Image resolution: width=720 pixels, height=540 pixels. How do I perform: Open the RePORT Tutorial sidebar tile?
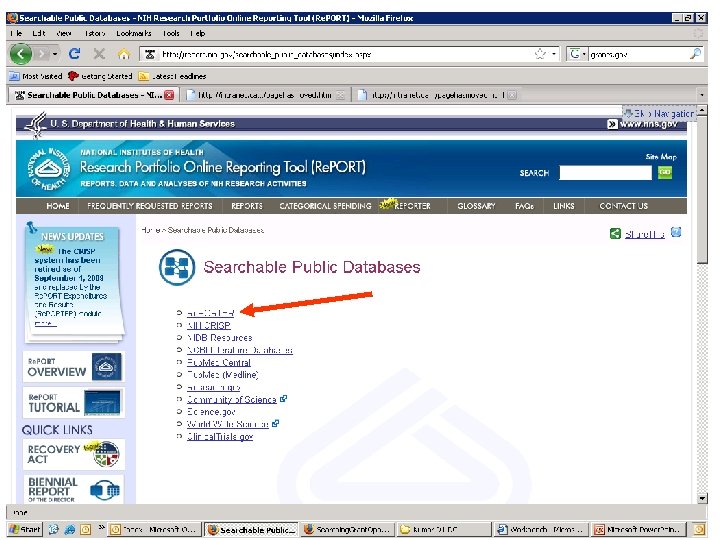coord(73,402)
